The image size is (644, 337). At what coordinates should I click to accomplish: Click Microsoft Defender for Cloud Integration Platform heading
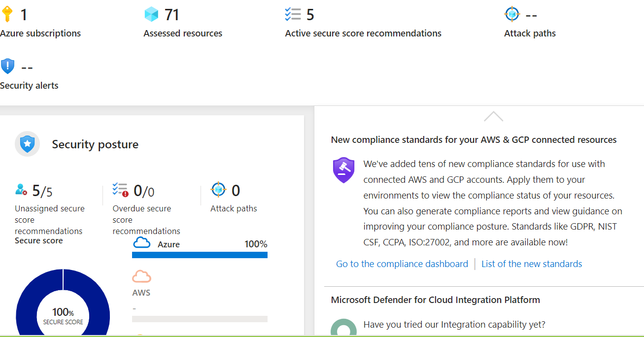(436, 300)
